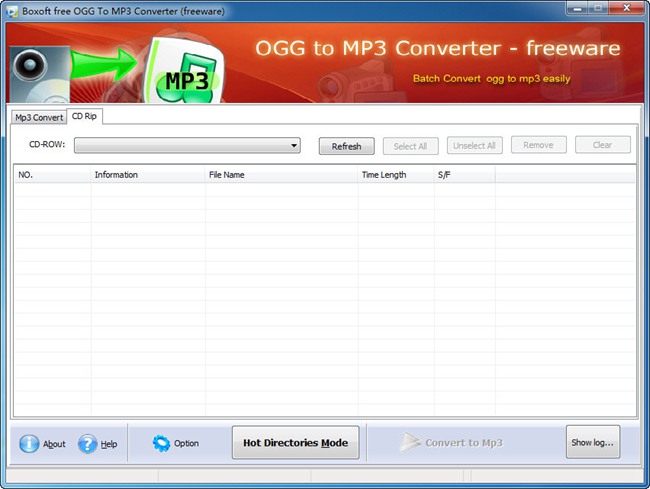Minimize the converter window

(577, 8)
